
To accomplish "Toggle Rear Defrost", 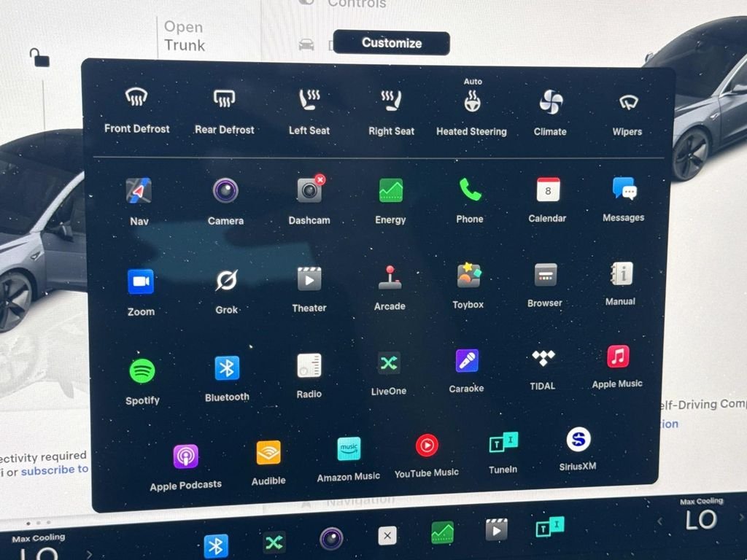I will pos(225,112).
